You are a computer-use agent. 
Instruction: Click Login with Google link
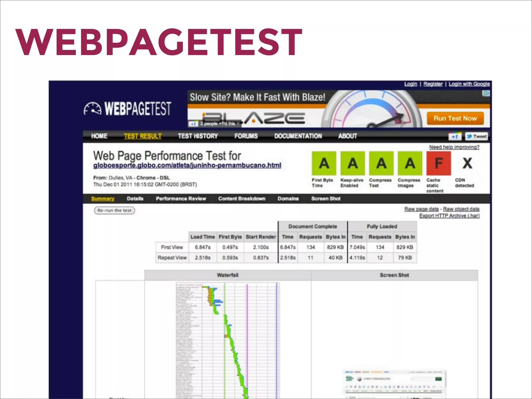(469, 84)
